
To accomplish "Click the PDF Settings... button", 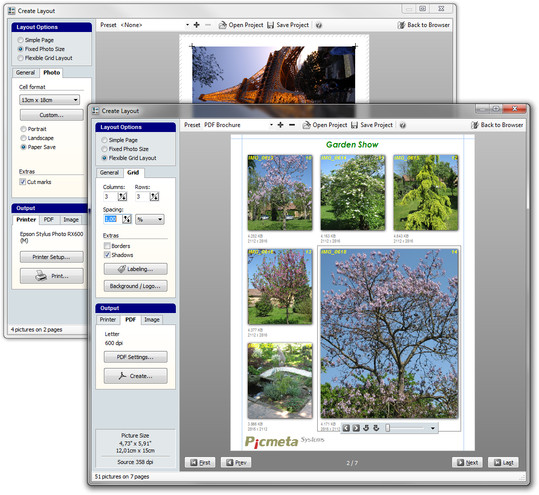I will coord(135,357).
